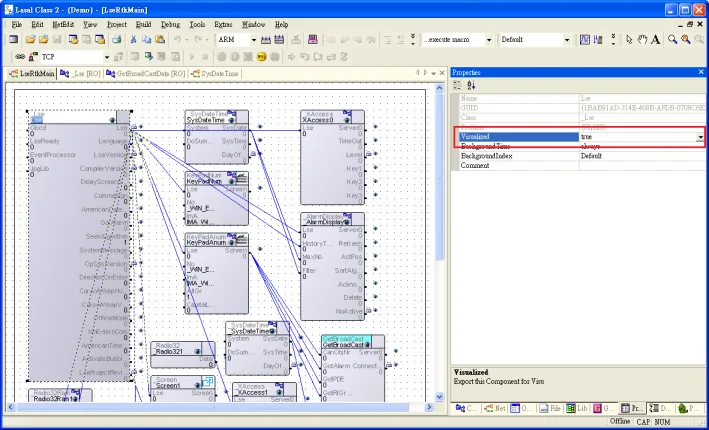The height and width of the screenshot is (430, 709).
Task: Switch to the SysDateTime tab
Action: (215, 73)
